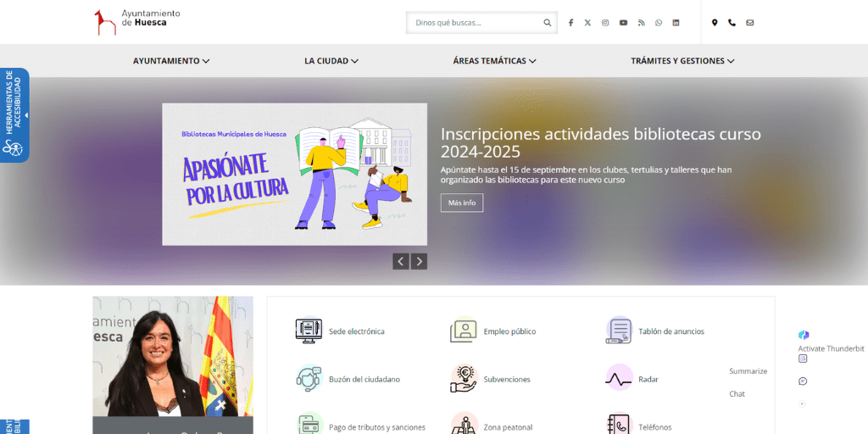
Task: Open the Radar link
Action: pyautogui.click(x=648, y=380)
